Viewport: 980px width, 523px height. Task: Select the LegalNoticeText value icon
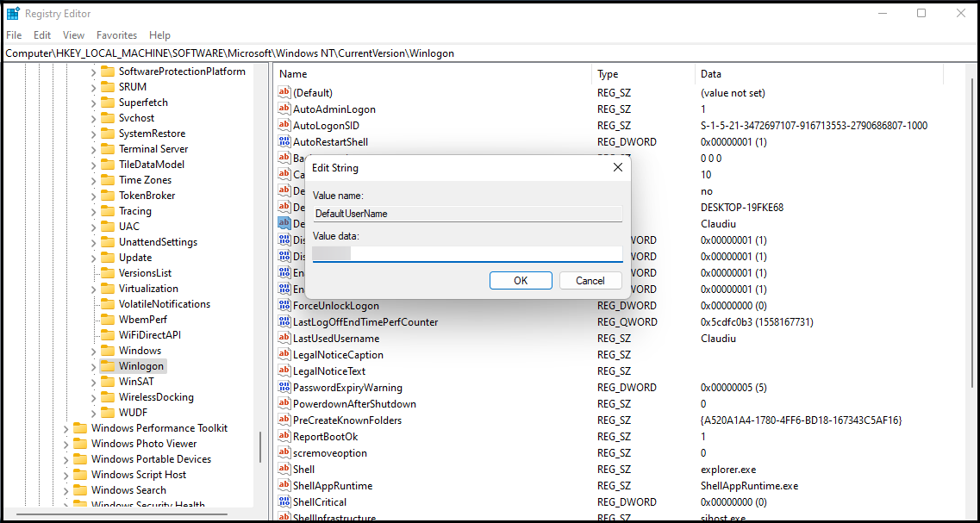click(284, 370)
